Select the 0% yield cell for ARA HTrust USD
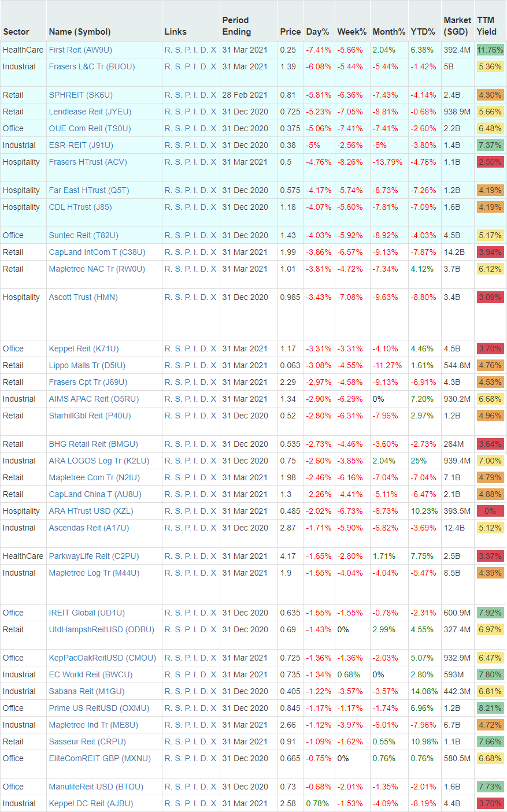The width and height of the screenshot is (507, 812). click(x=490, y=511)
